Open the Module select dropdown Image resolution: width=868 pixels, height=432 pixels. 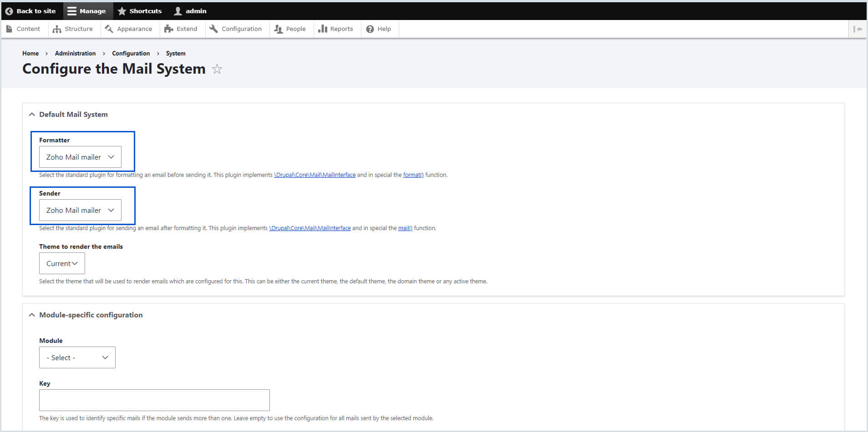click(77, 357)
